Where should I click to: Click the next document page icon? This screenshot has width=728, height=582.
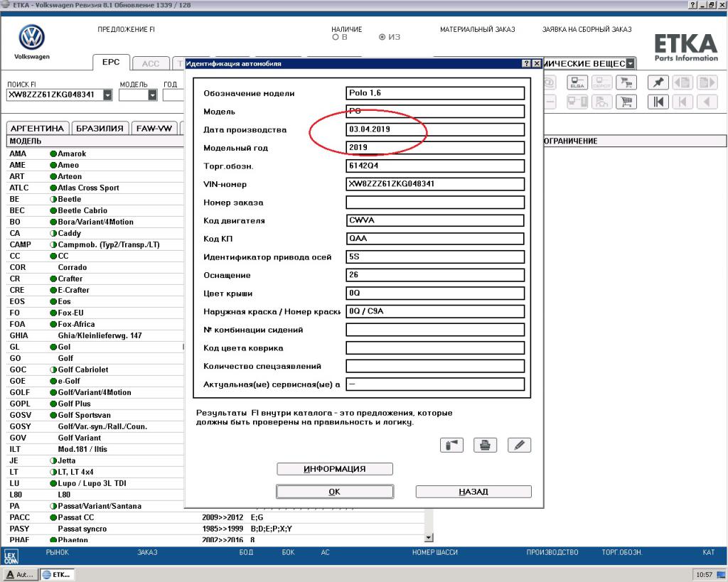707,82
